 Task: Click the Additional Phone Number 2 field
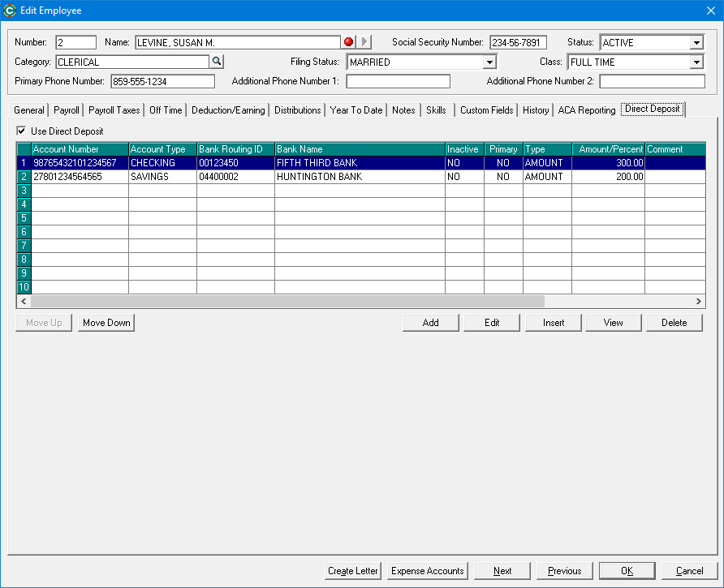click(652, 82)
